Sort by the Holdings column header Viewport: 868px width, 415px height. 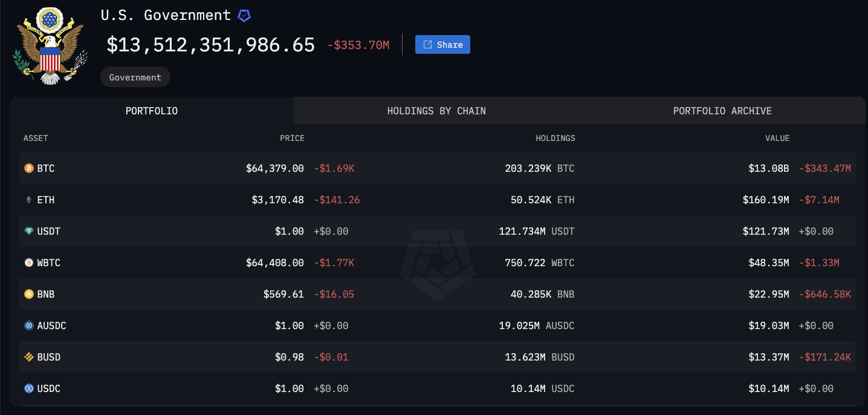tap(555, 138)
